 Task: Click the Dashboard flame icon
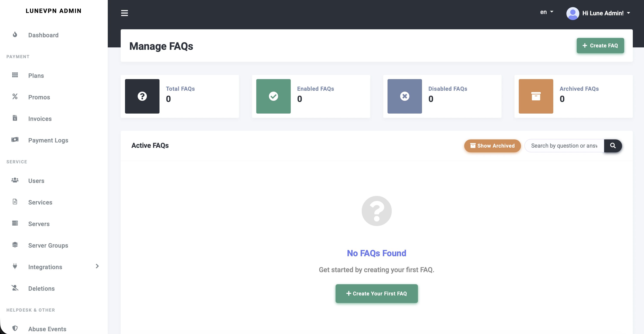click(x=15, y=34)
